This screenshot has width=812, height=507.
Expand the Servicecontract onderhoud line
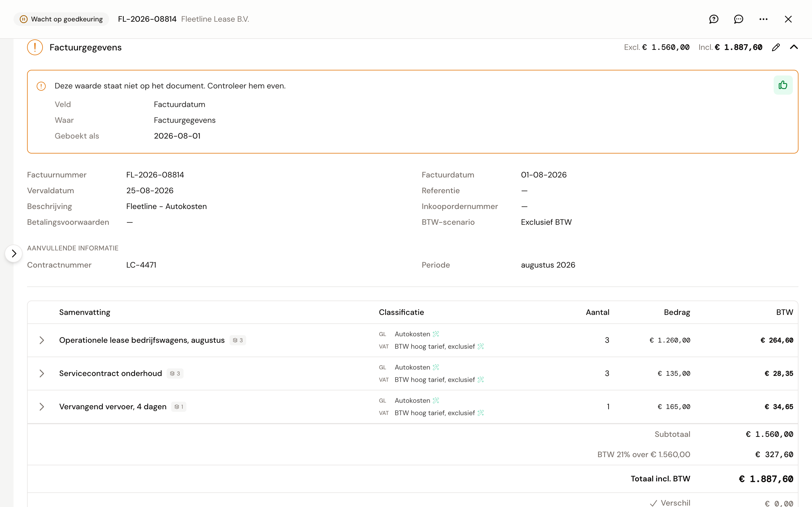pos(42,373)
